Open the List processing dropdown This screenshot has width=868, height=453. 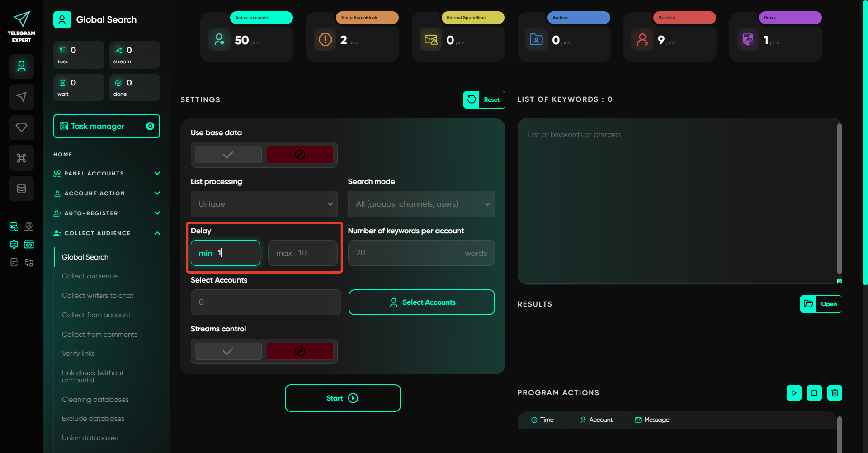coord(264,204)
